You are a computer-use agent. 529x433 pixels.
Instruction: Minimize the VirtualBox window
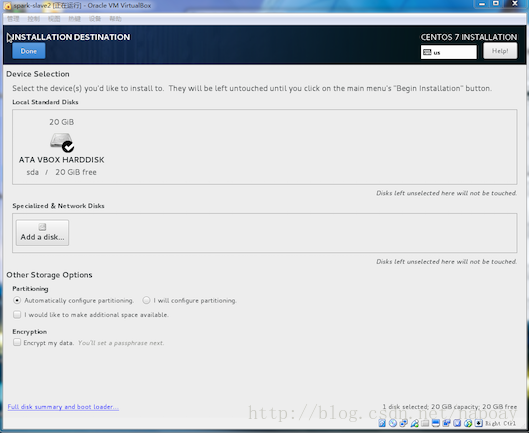click(482, 4)
